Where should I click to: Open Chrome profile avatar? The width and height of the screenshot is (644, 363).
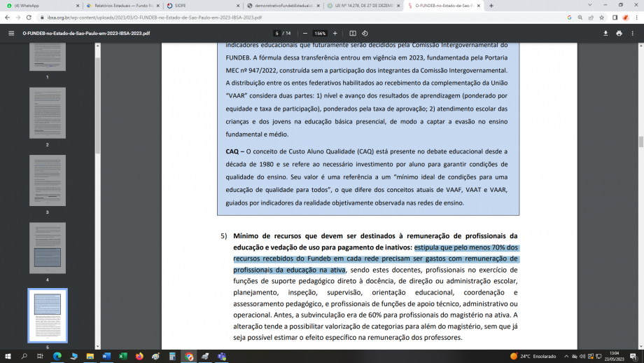626,18
